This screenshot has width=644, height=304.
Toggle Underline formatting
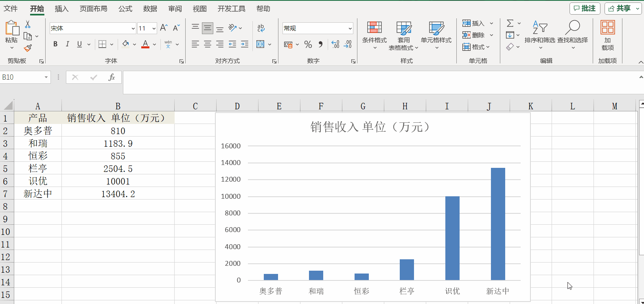click(79, 44)
